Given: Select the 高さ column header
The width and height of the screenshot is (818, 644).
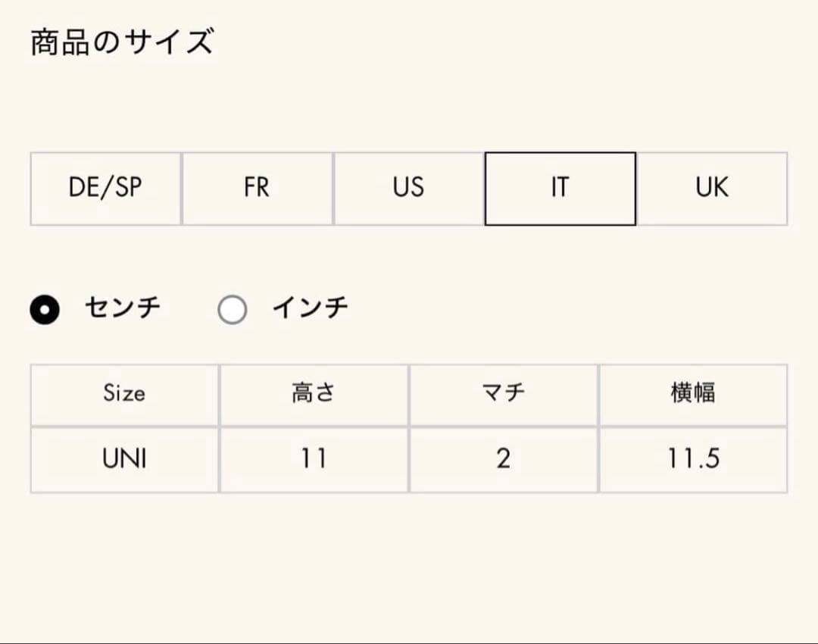Looking at the screenshot, I should click(x=314, y=393).
